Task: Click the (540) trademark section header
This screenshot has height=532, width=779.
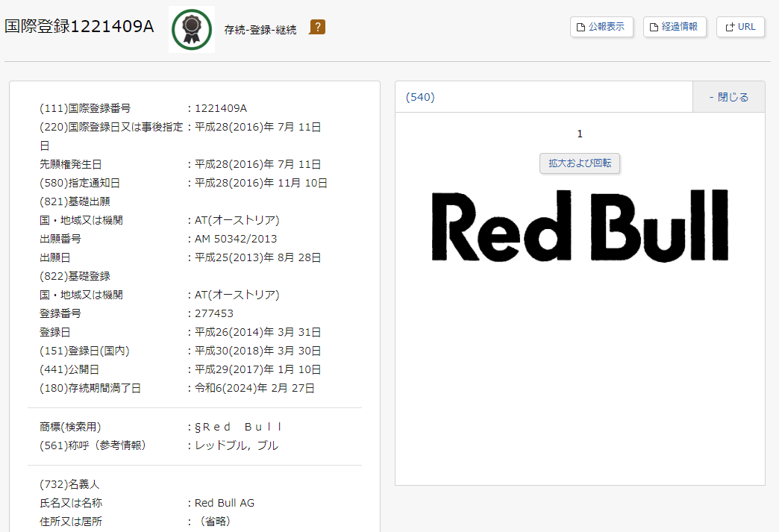Action: coord(420,97)
